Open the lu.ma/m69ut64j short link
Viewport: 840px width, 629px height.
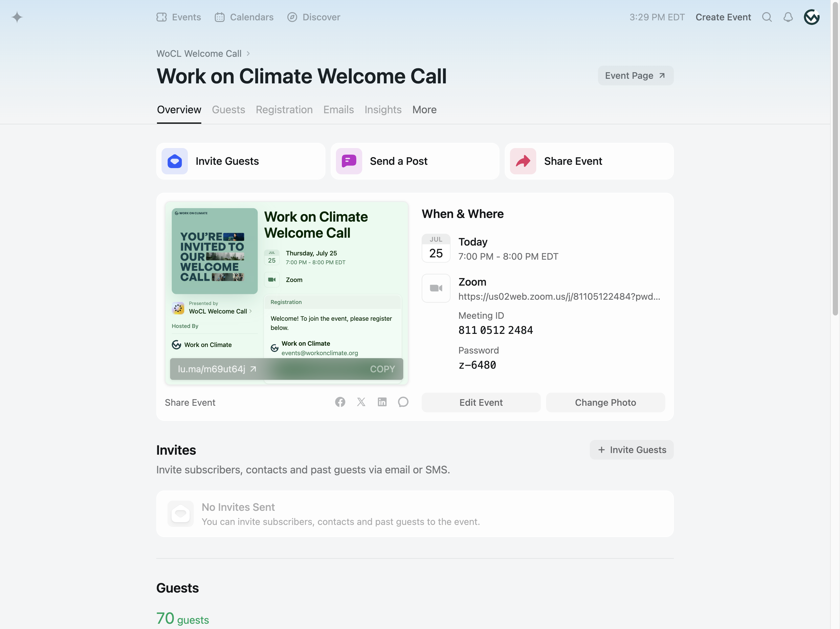point(217,369)
